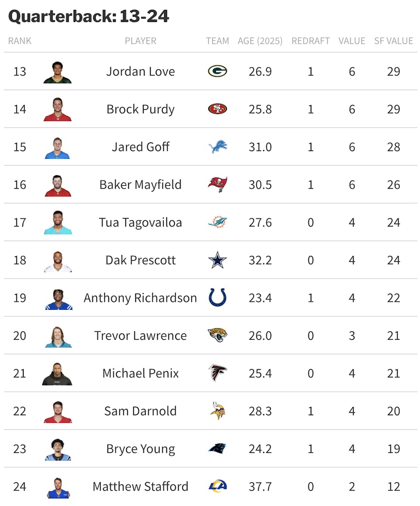Sort by the SF VALUE column header
The image size is (420, 506).
point(393,41)
